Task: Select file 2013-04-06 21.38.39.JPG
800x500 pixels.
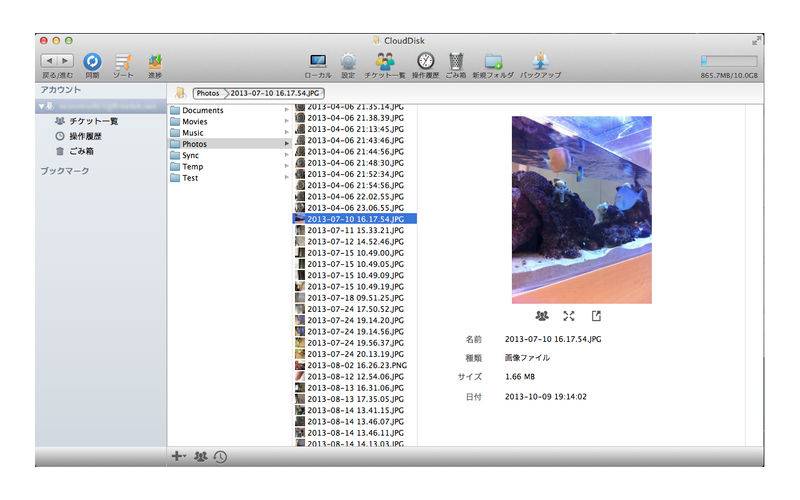Action: pyautogui.click(x=355, y=118)
